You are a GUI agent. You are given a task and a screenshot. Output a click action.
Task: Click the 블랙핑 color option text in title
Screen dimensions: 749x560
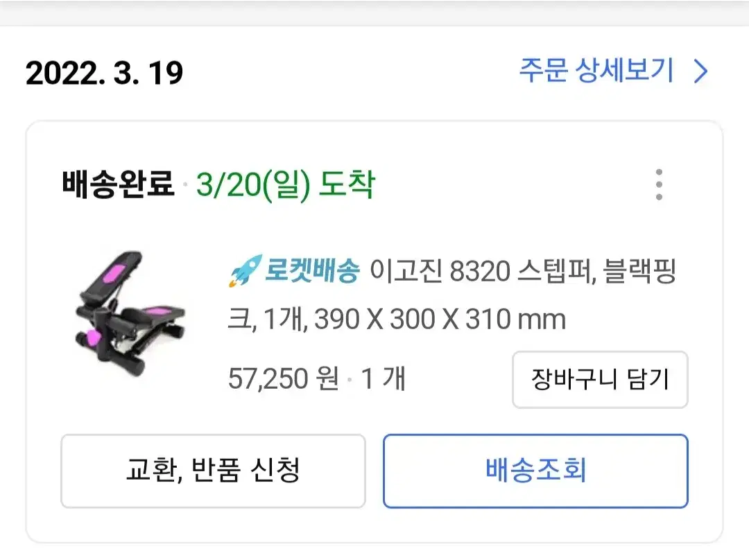coord(639,271)
